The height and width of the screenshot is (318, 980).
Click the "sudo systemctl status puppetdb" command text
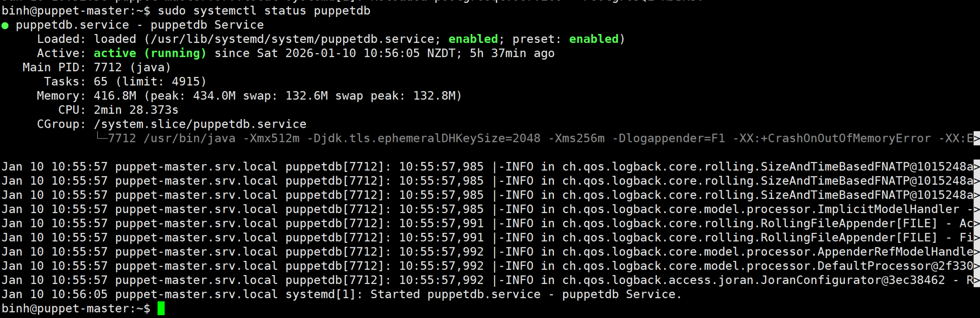pos(264,11)
